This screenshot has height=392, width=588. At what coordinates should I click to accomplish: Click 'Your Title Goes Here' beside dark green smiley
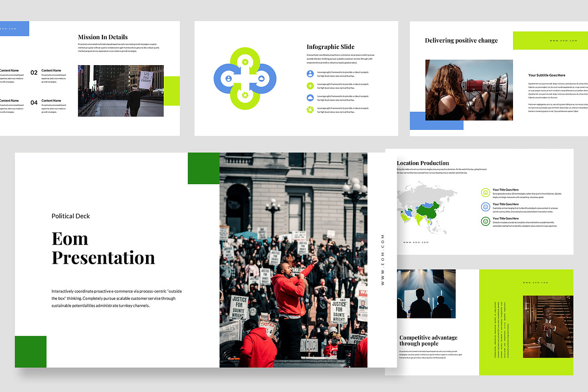coord(506,219)
